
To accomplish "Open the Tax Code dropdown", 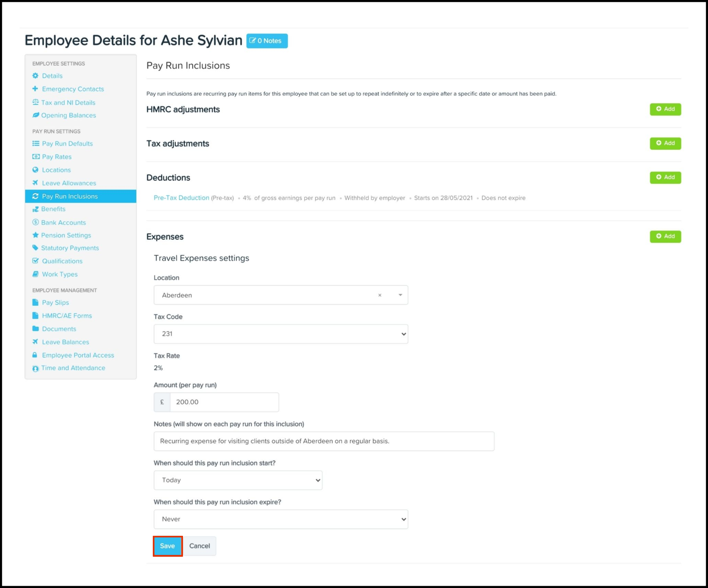I will coord(281,334).
